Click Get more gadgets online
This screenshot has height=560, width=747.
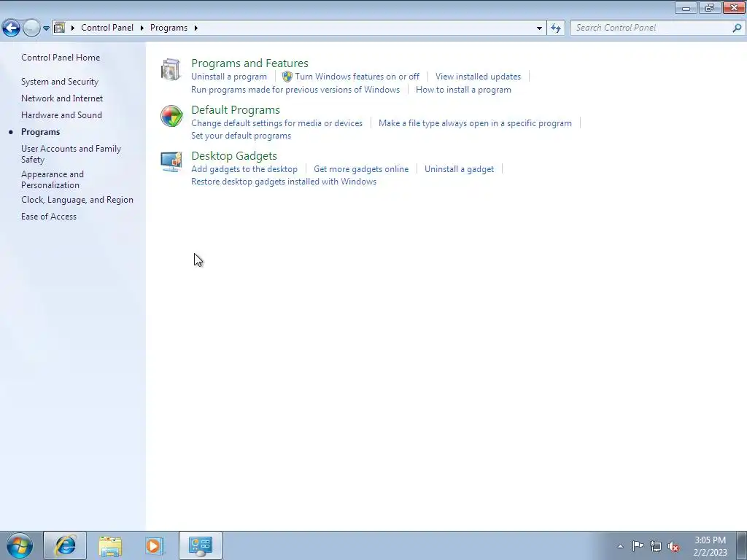click(x=361, y=169)
